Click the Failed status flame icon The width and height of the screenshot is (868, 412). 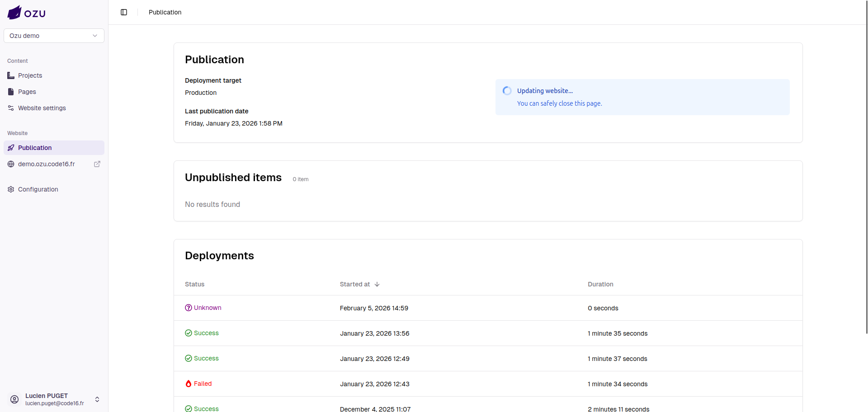[x=189, y=384]
